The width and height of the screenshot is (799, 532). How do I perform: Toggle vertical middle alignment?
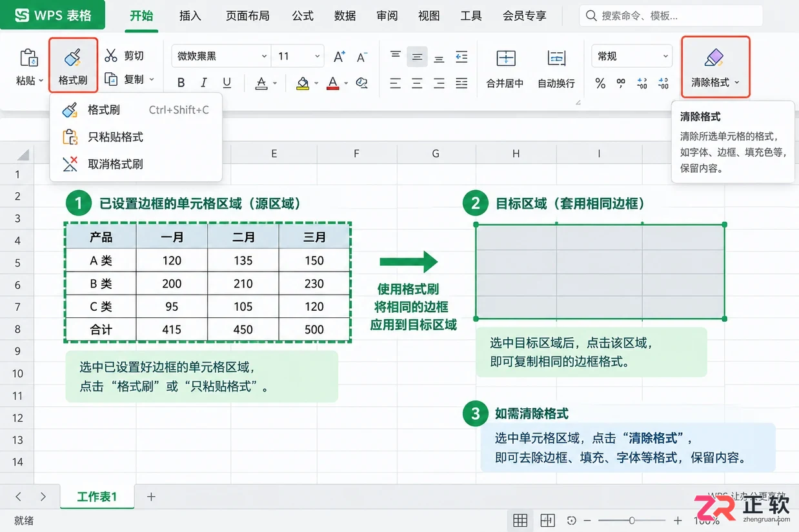pyautogui.click(x=417, y=57)
